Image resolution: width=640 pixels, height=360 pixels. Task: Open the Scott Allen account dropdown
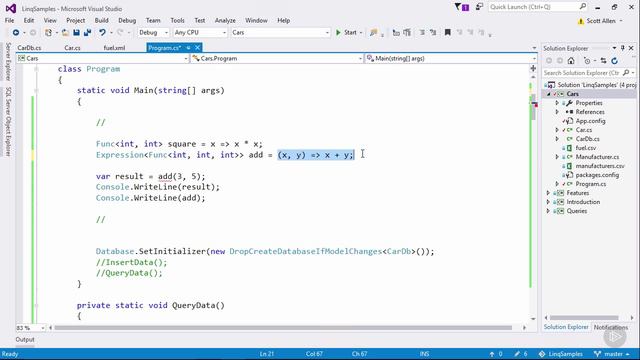(605, 21)
